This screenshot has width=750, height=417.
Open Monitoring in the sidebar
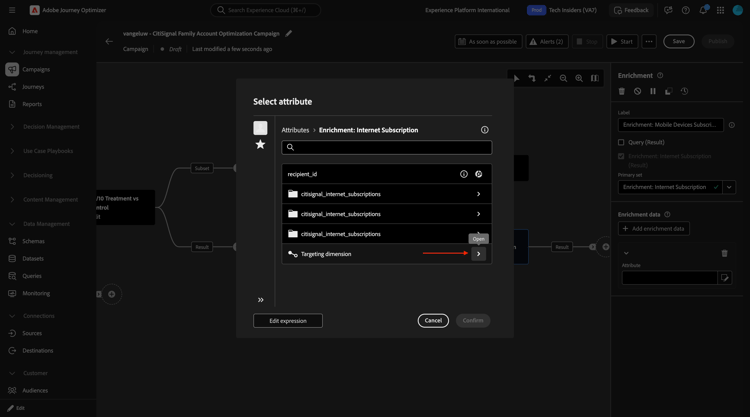pos(36,294)
